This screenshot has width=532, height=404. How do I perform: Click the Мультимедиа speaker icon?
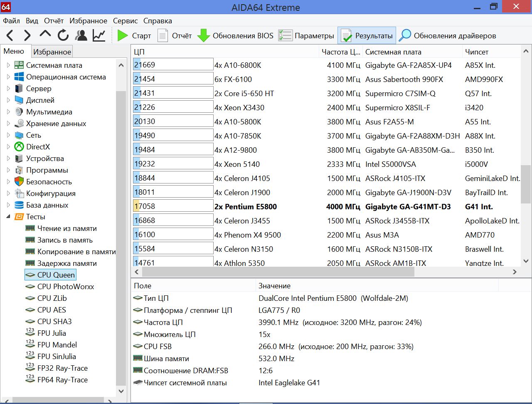coord(19,112)
